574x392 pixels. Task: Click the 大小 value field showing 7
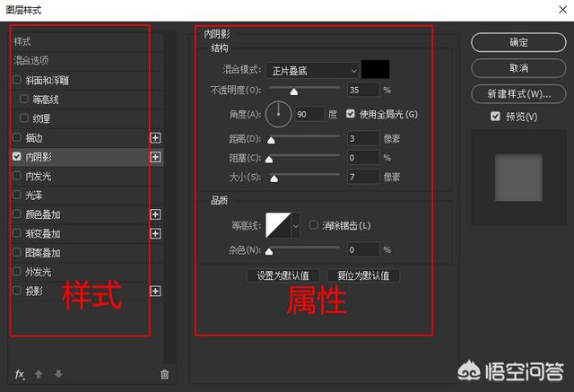click(363, 177)
